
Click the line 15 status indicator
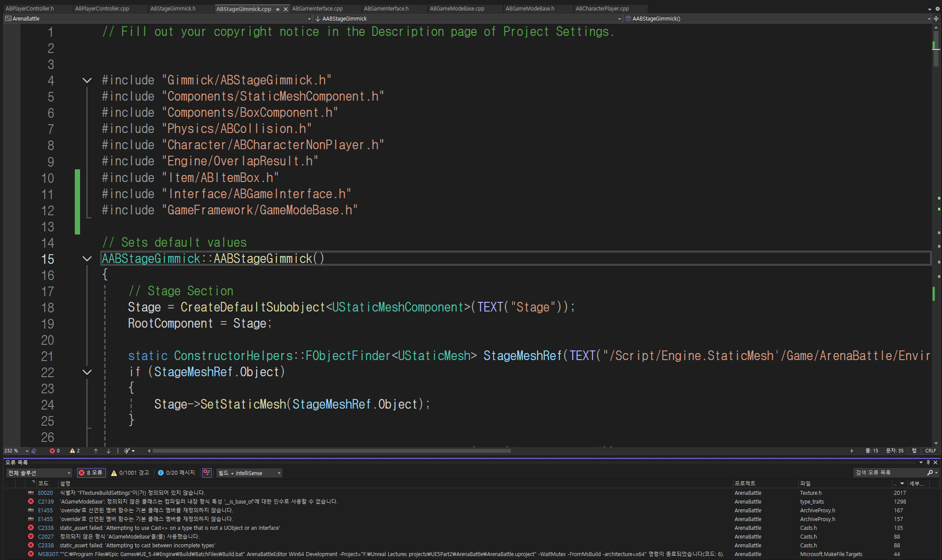[x=872, y=451]
